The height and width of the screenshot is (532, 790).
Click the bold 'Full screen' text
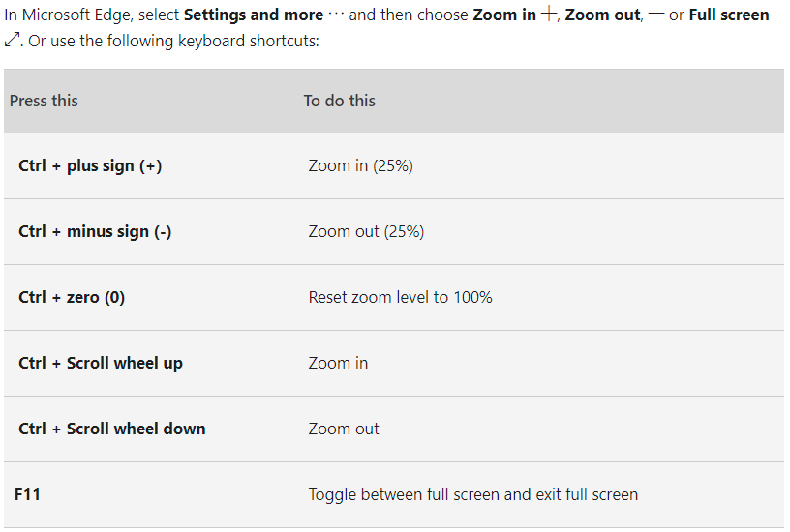(x=729, y=15)
